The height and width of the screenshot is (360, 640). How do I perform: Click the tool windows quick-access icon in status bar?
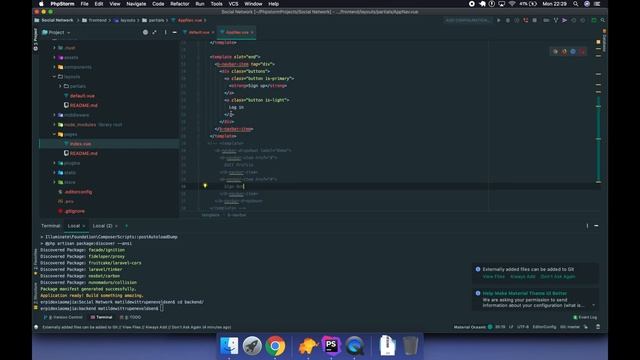pos(36,327)
